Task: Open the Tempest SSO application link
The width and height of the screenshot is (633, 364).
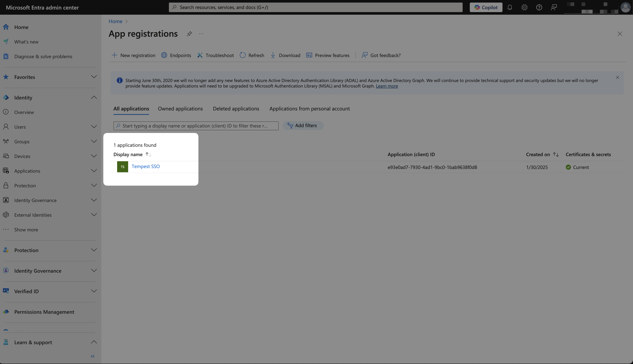Action: click(146, 167)
